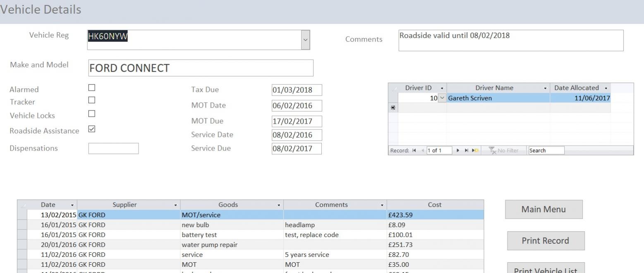Screen dimensions: 644x273
Task: Open Supplier column filter dropdown
Action: coord(175,205)
